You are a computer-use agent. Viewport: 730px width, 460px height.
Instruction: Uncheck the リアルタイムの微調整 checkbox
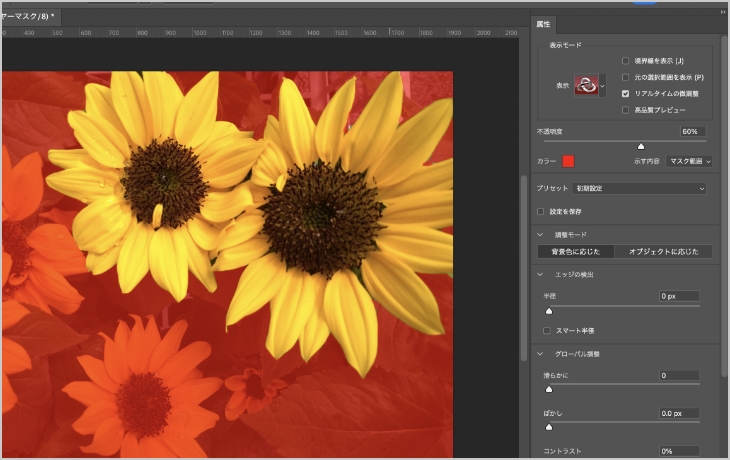tap(625, 94)
